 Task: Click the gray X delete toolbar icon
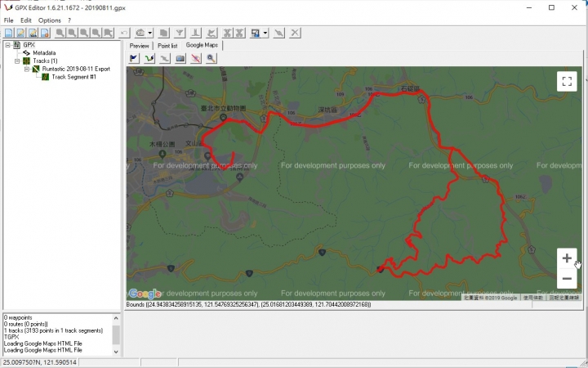pyautogui.click(x=295, y=33)
